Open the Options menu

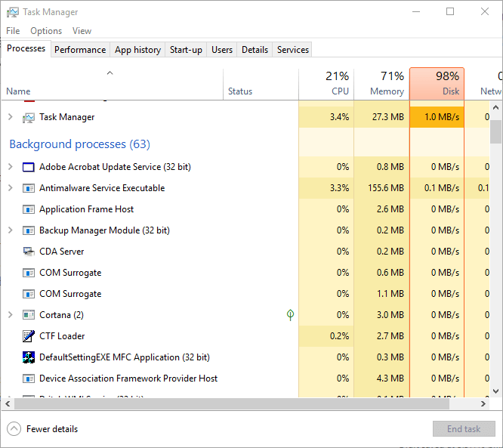click(46, 31)
